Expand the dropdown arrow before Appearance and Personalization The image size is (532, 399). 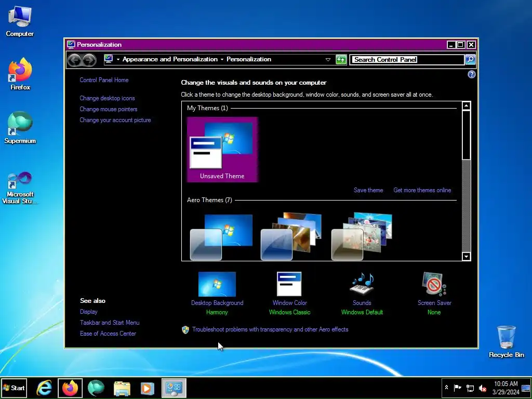[118, 60]
